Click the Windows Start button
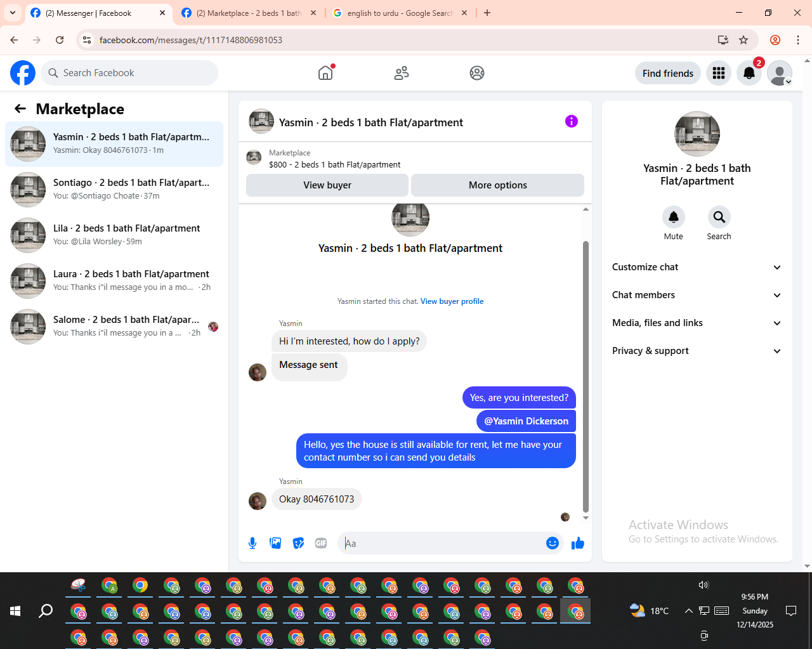The height and width of the screenshot is (649, 812). tap(15, 611)
